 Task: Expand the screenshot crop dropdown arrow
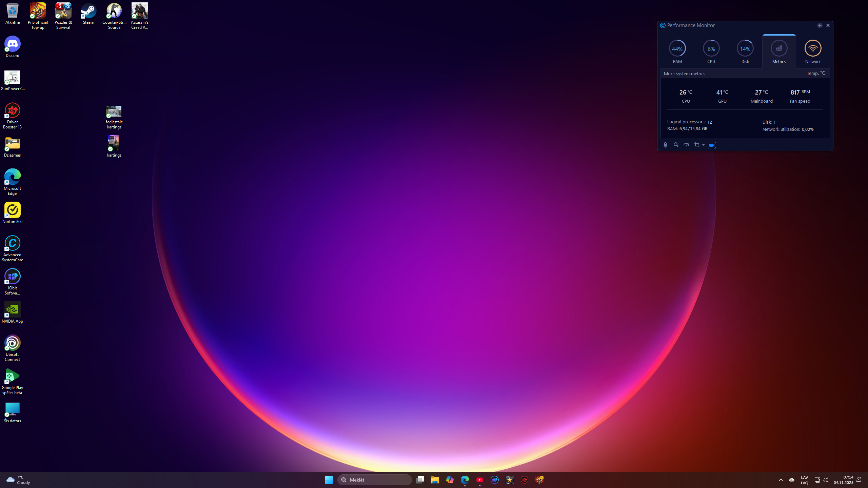[x=703, y=145]
